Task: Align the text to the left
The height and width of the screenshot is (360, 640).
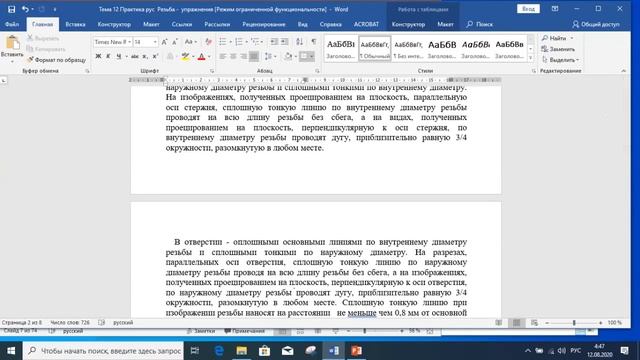Action: click(x=222, y=56)
